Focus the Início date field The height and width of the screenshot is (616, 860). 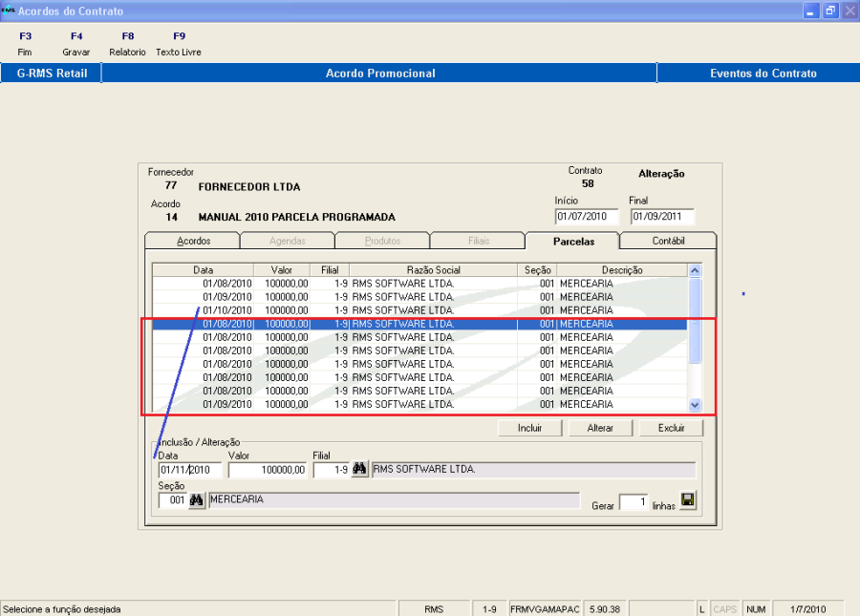click(587, 217)
